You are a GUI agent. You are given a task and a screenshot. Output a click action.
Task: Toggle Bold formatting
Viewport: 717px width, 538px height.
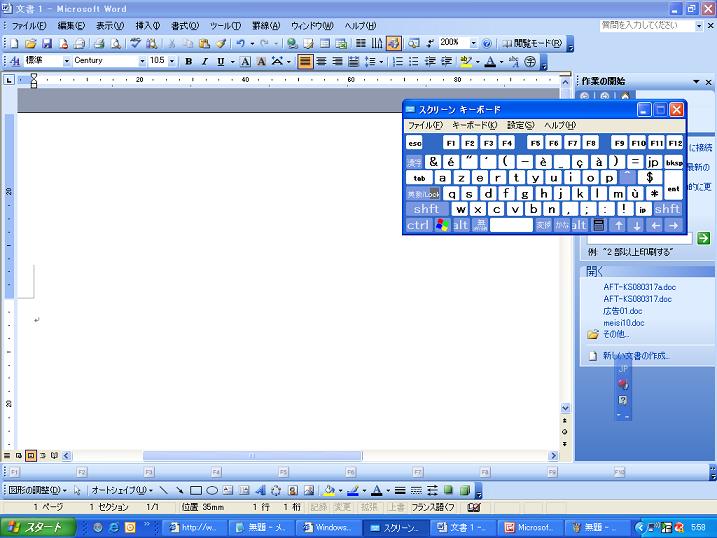tap(188, 61)
